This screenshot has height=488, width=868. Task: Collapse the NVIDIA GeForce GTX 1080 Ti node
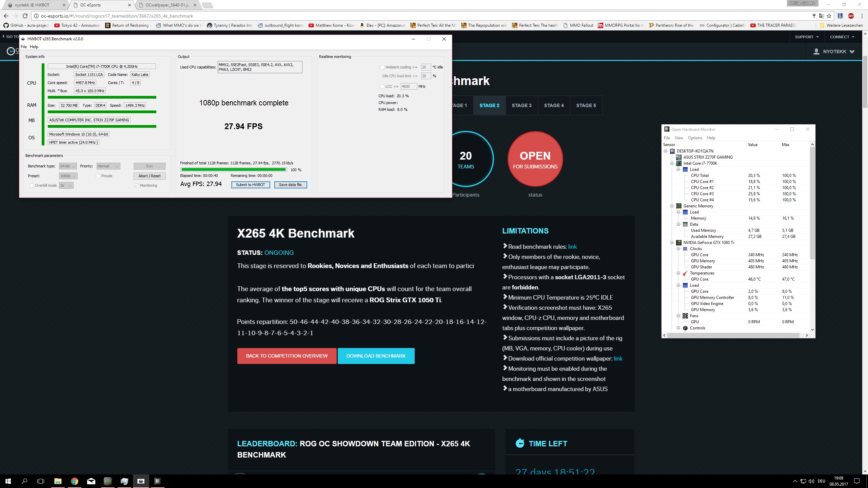[x=672, y=243]
